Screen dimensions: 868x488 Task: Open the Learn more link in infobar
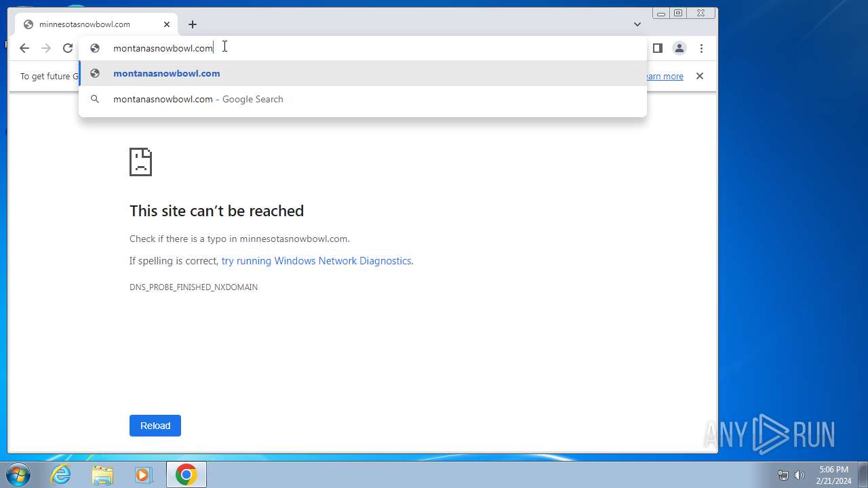point(665,77)
